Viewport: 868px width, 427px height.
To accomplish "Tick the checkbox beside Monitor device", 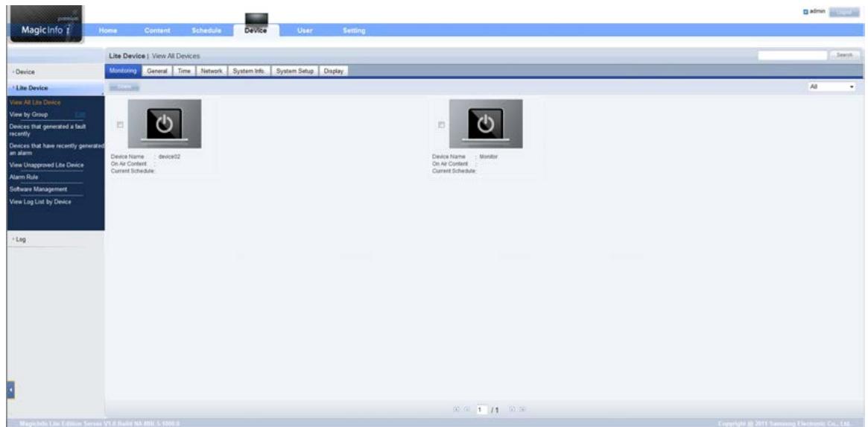I will [441, 125].
